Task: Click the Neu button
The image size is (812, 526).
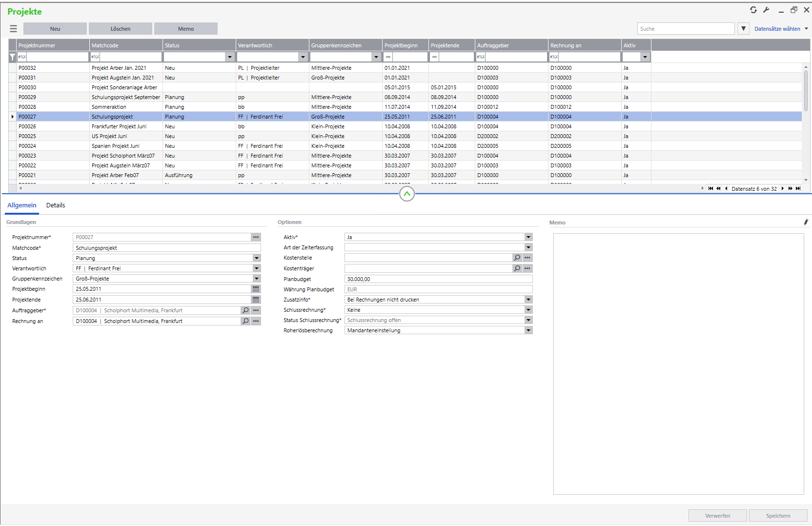Action: tap(55, 29)
